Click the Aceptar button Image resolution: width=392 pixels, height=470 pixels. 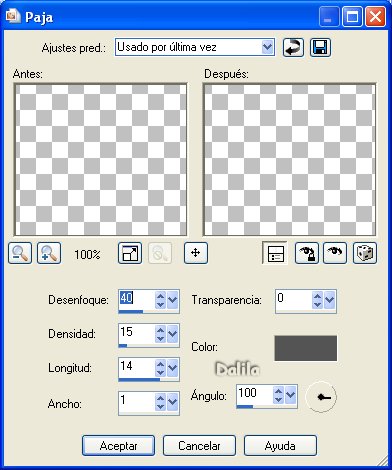(x=118, y=446)
